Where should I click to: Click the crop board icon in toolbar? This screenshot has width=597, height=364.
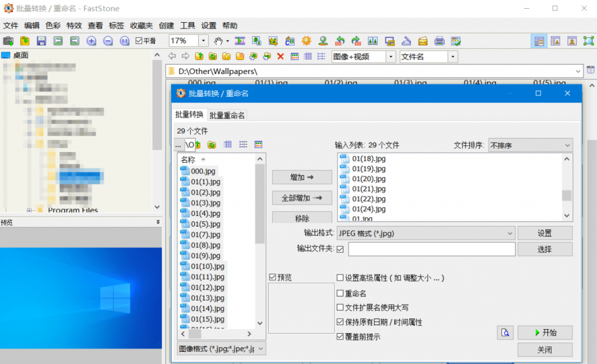pos(273,41)
